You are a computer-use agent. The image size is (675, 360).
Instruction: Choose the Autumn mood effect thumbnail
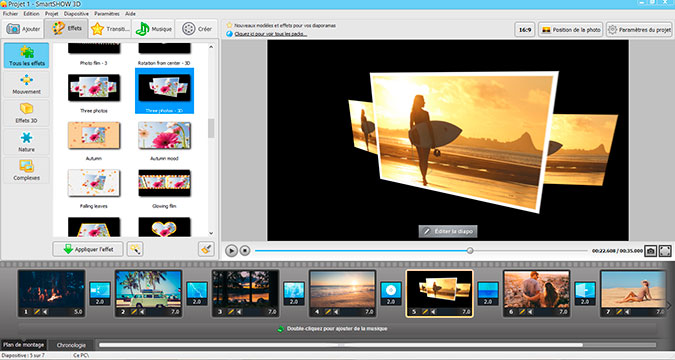(164, 135)
